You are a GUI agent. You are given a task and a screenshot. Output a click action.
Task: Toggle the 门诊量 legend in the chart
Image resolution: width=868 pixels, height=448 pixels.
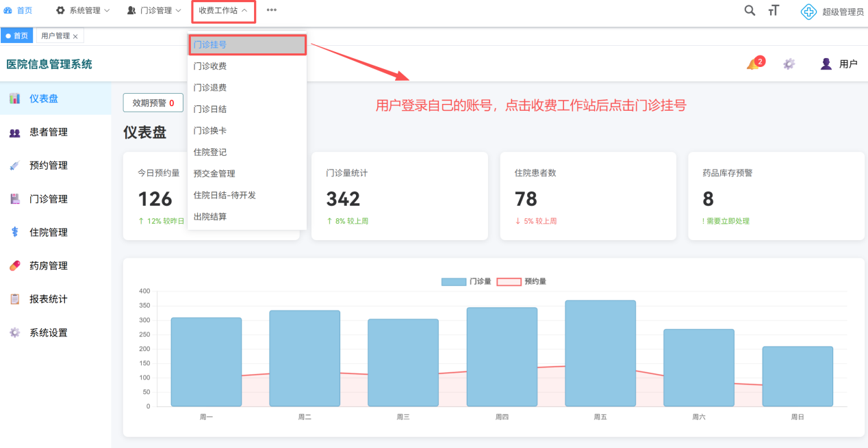click(466, 281)
